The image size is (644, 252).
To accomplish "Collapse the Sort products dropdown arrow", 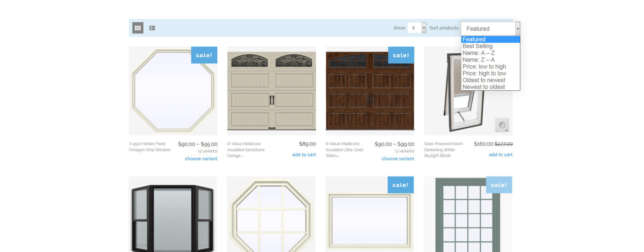I will pos(518,29).
